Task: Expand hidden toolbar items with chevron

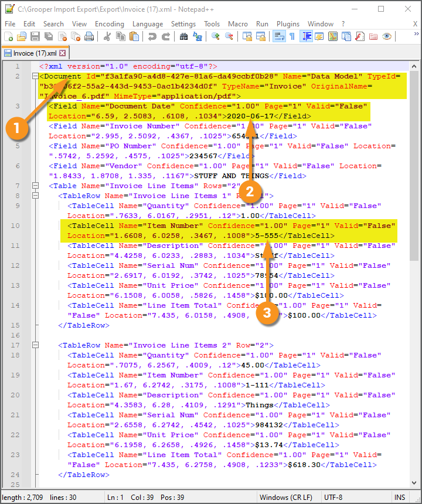Action: 416,34
